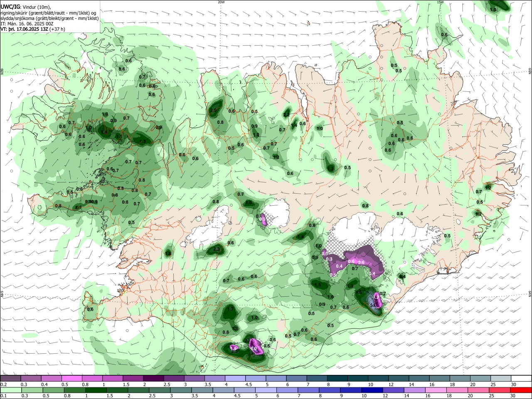This screenshot has height=399, width=532.
Task: Click the 0.1 label in lower legend row
Action: click(x=3, y=396)
